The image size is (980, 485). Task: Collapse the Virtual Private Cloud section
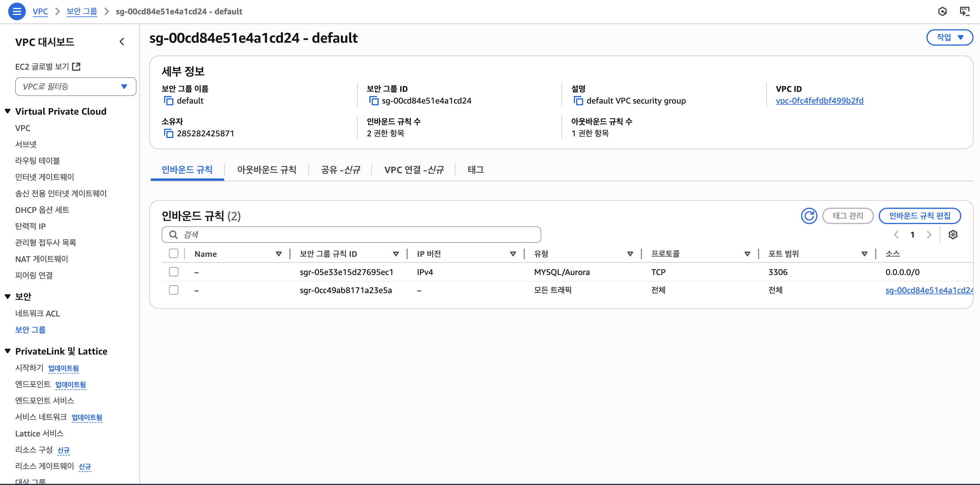pos(8,111)
